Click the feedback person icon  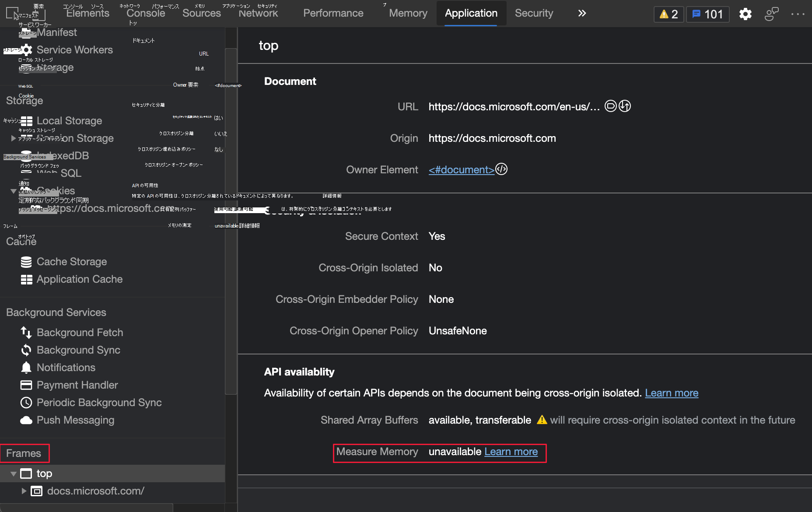click(x=771, y=14)
